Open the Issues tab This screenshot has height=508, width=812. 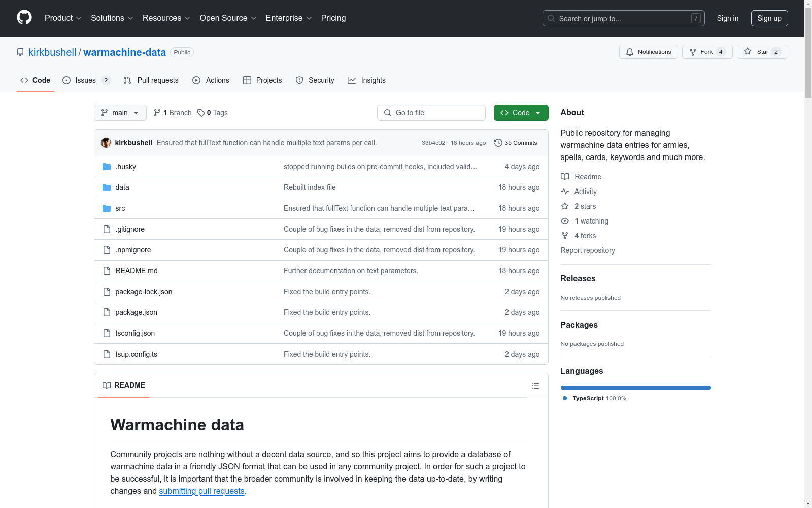coord(86,80)
